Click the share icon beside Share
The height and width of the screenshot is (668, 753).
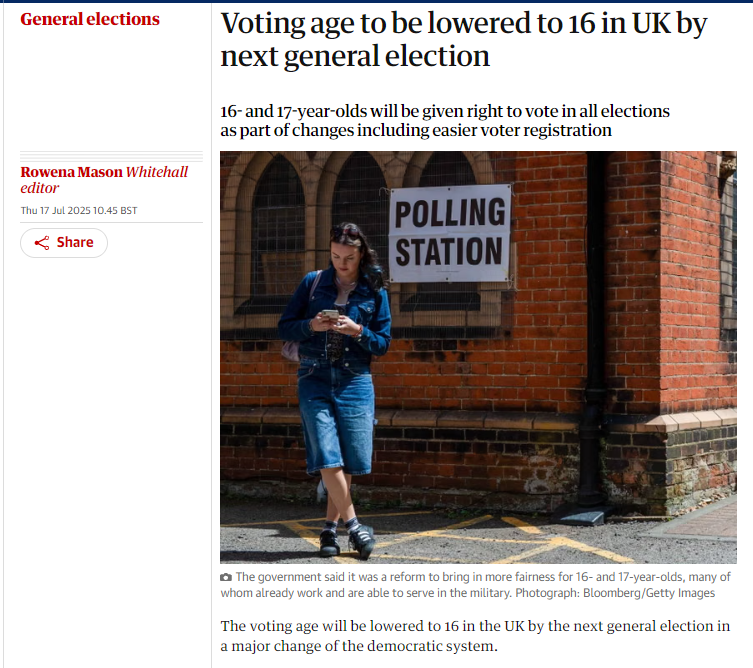click(42, 243)
